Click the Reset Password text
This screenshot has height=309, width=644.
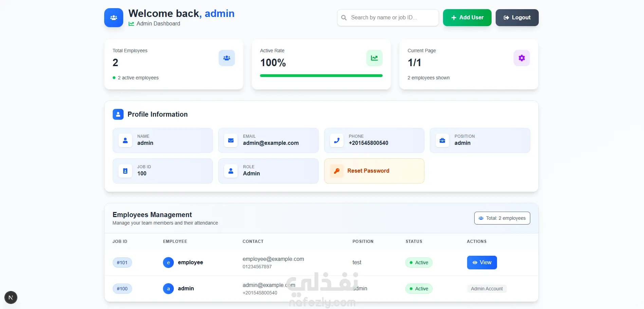368,171
